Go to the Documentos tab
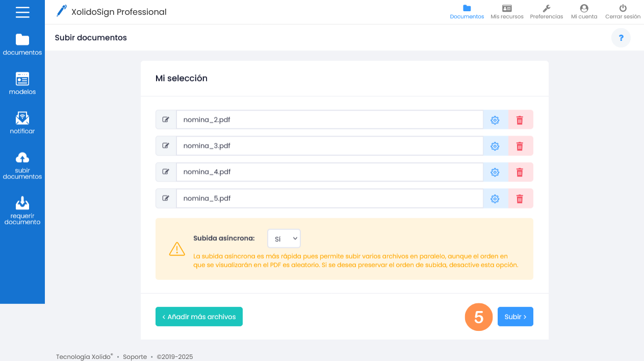This screenshot has height=361, width=644. tap(467, 11)
